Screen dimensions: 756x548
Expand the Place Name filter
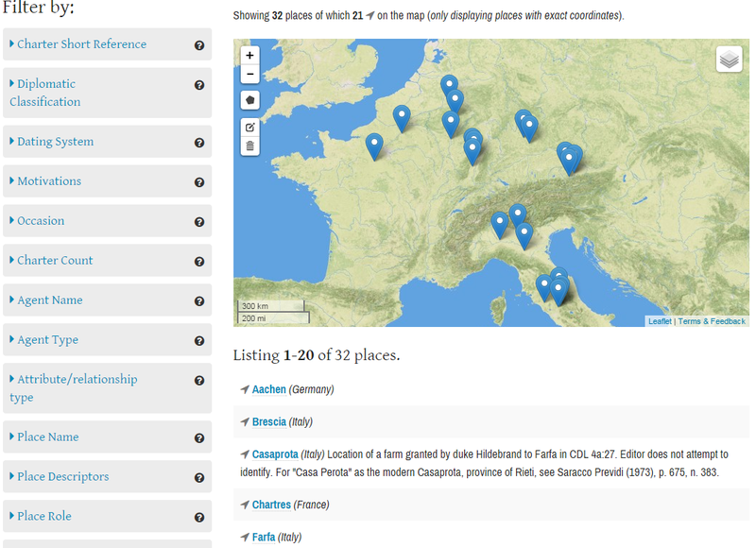tap(47, 437)
